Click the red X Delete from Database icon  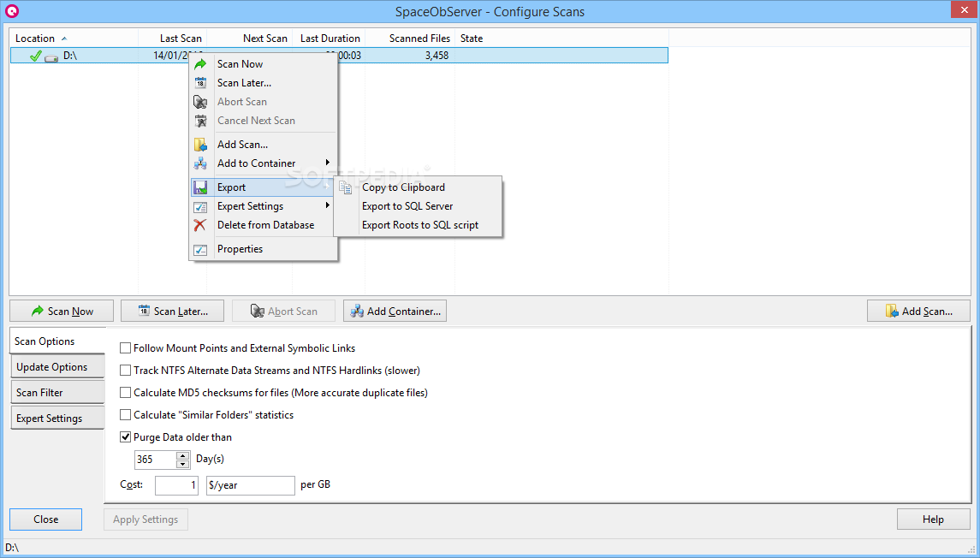(x=200, y=225)
